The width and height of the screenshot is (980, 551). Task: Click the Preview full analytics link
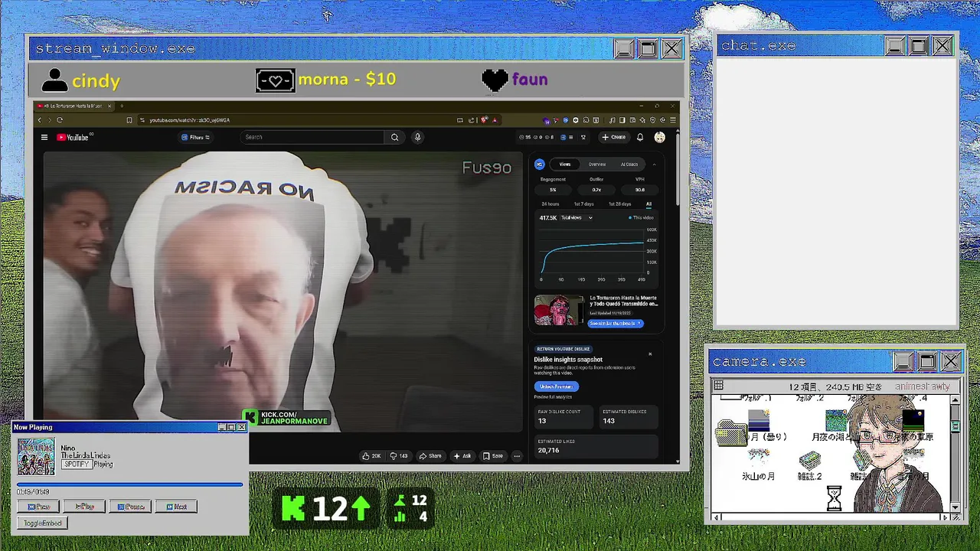pyautogui.click(x=553, y=396)
